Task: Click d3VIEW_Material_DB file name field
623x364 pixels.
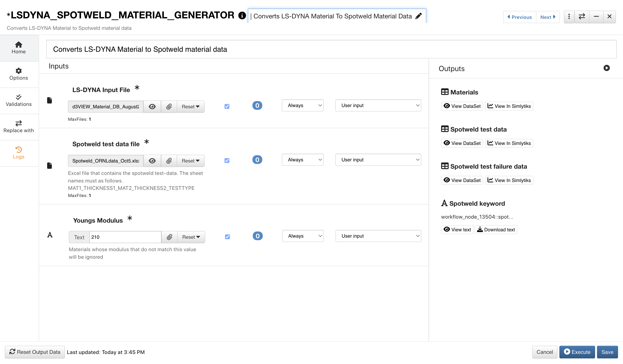Action: point(106,107)
